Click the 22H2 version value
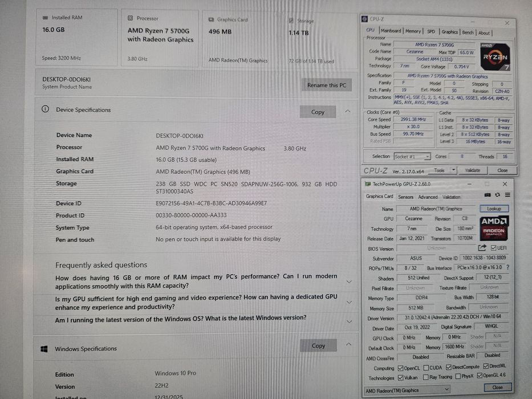The height and width of the screenshot is (399, 532). pos(161,385)
